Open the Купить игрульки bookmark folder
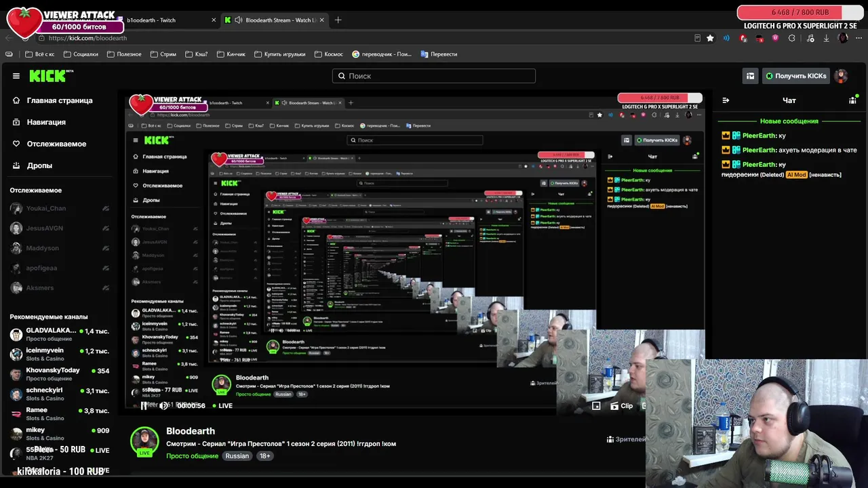This screenshot has width=868, height=488. click(x=279, y=54)
